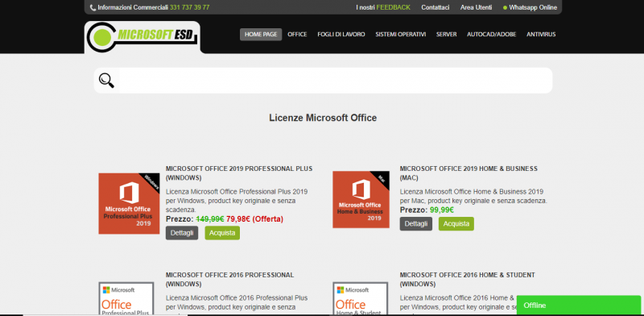Open the Office 2016 Professional Plus product image
This screenshot has height=316, width=644.
coord(126,298)
